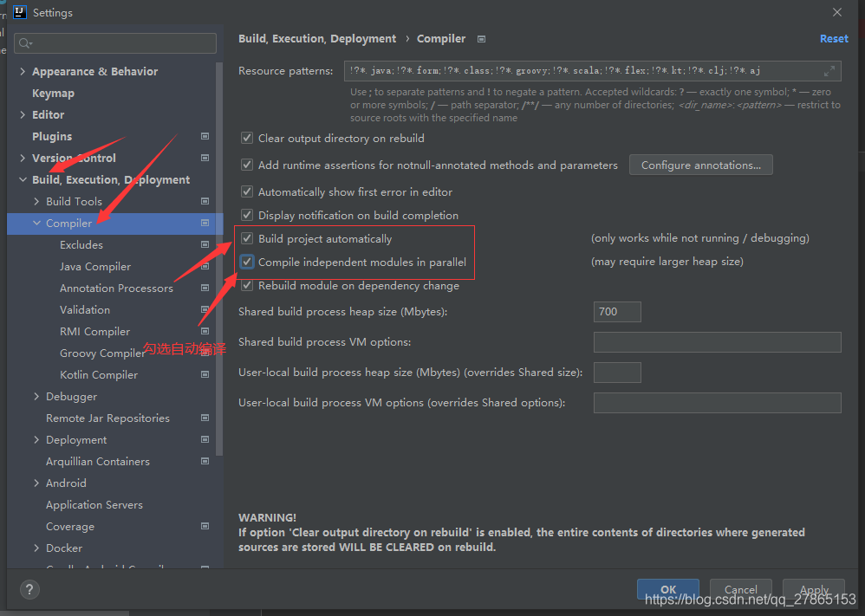Click the Reset link
Screen dimensions: 865x616
point(834,39)
